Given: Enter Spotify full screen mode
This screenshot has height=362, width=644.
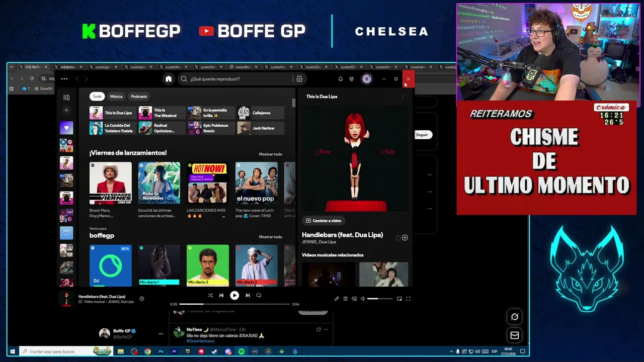Looking at the screenshot, I should point(408,299).
